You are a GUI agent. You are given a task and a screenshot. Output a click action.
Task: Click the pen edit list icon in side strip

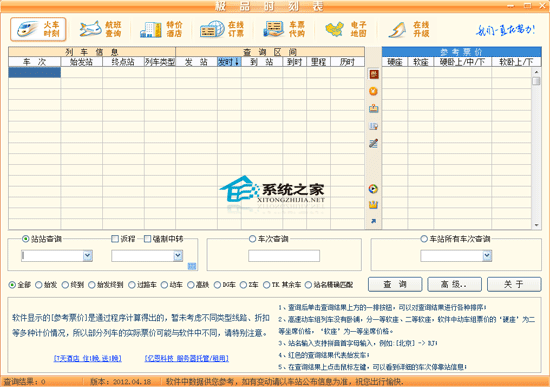[x=374, y=143]
